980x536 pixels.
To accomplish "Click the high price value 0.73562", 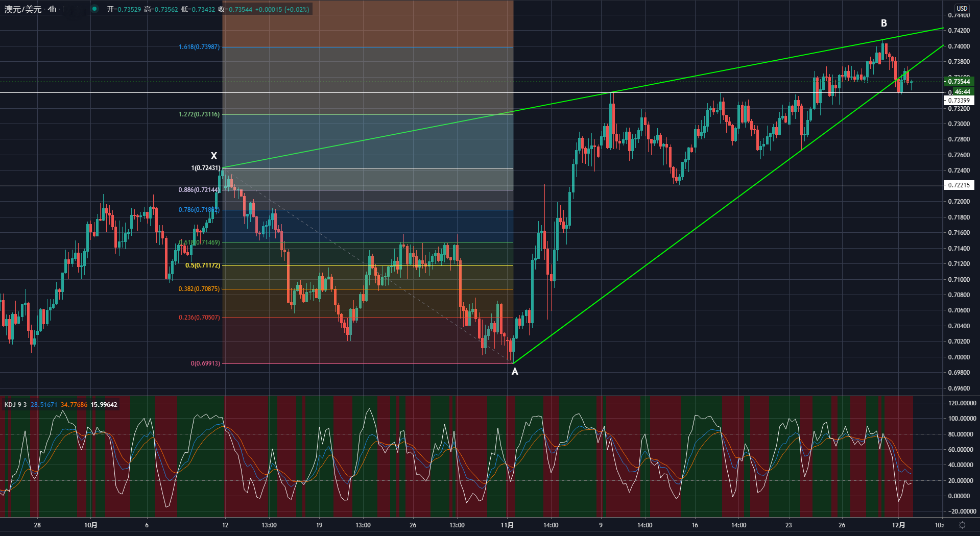I will click(x=166, y=9).
